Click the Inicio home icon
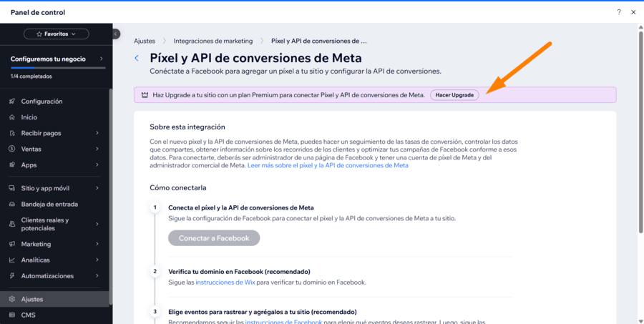The width and height of the screenshot is (644, 324). pyautogui.click(x=12, y=117)
